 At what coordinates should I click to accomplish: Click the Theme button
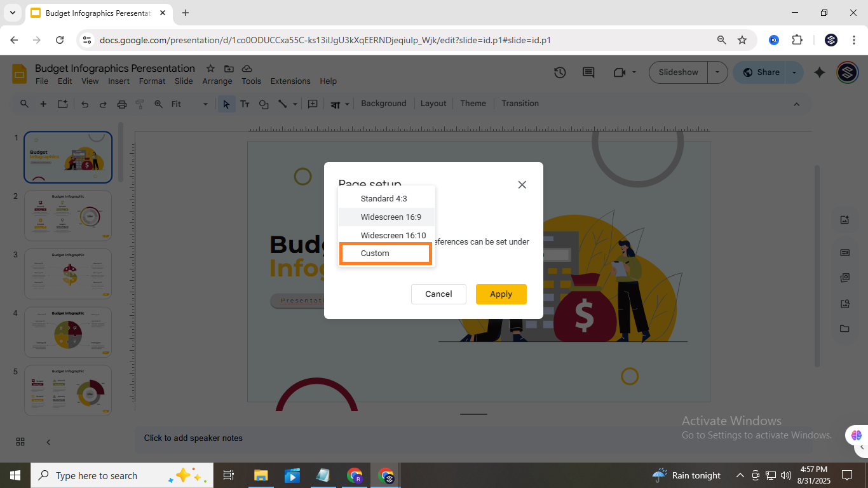(473, 104)
